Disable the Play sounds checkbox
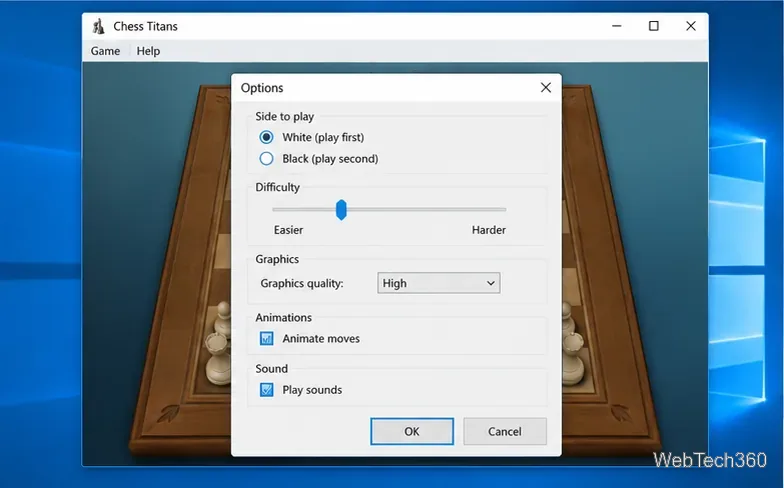 [266, 390]
